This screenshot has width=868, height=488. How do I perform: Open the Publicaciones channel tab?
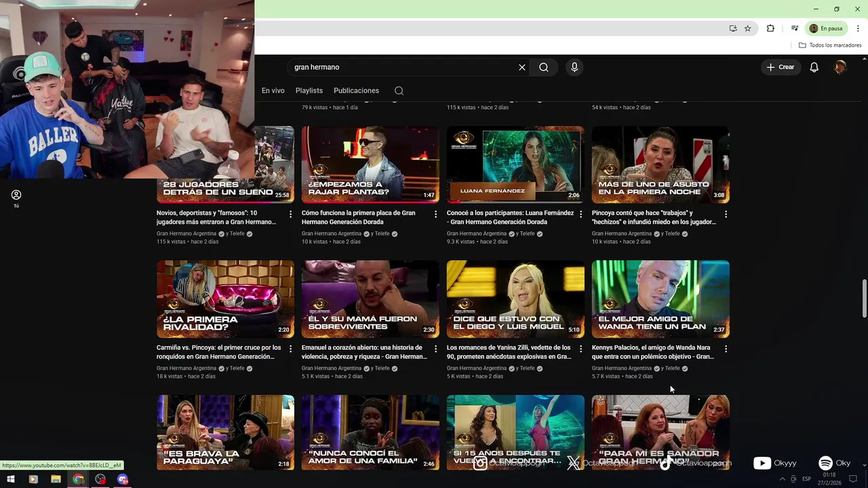356,91
